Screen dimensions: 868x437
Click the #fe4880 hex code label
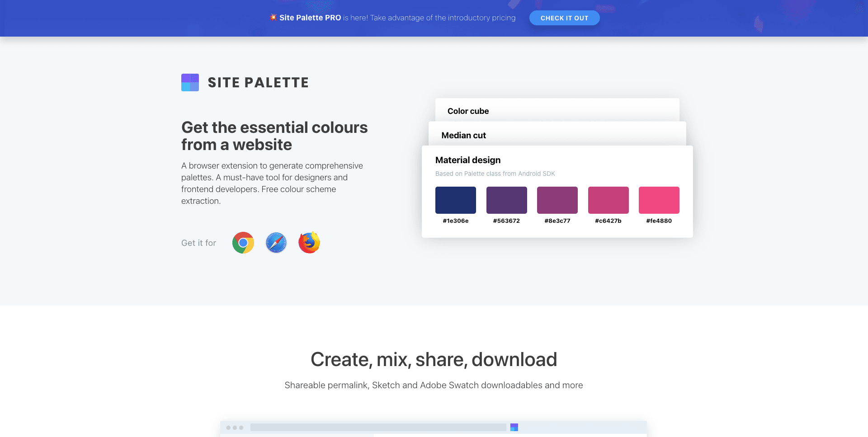pyautogui.click(x=659, y=221)
